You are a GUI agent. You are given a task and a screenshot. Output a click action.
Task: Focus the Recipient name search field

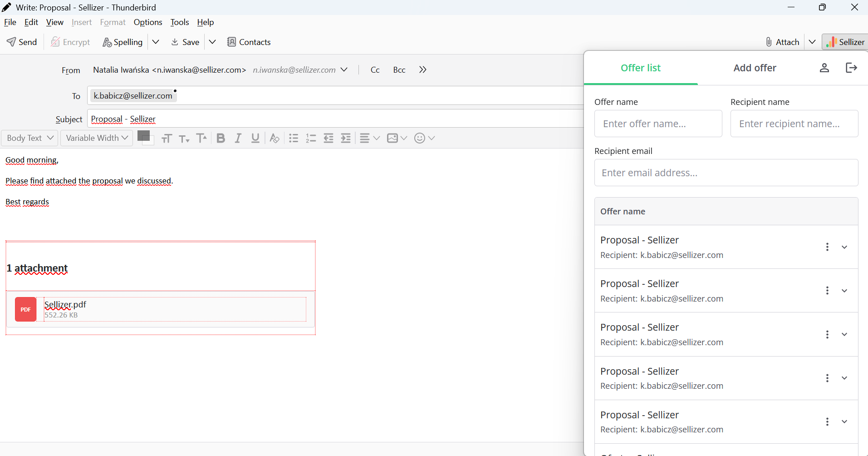click(794, 124)
